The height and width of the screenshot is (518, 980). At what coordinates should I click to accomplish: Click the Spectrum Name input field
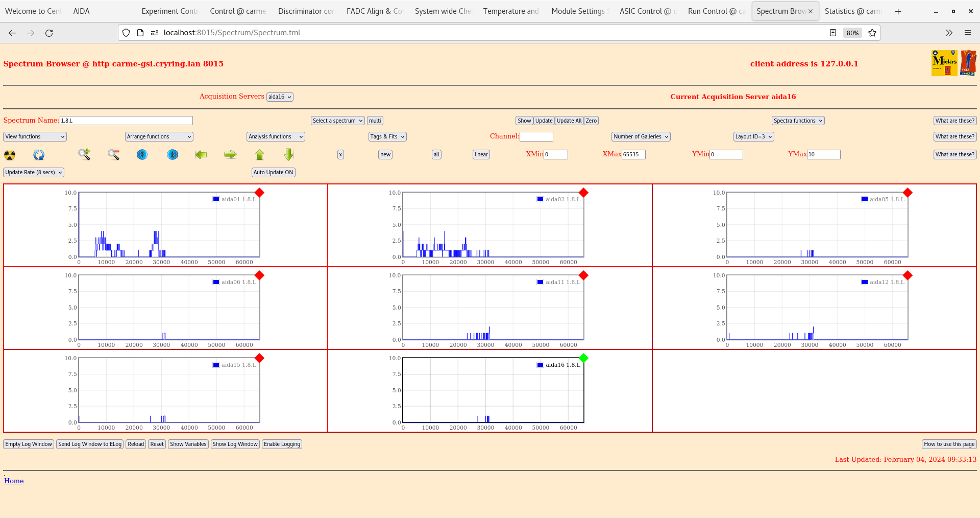126,121
